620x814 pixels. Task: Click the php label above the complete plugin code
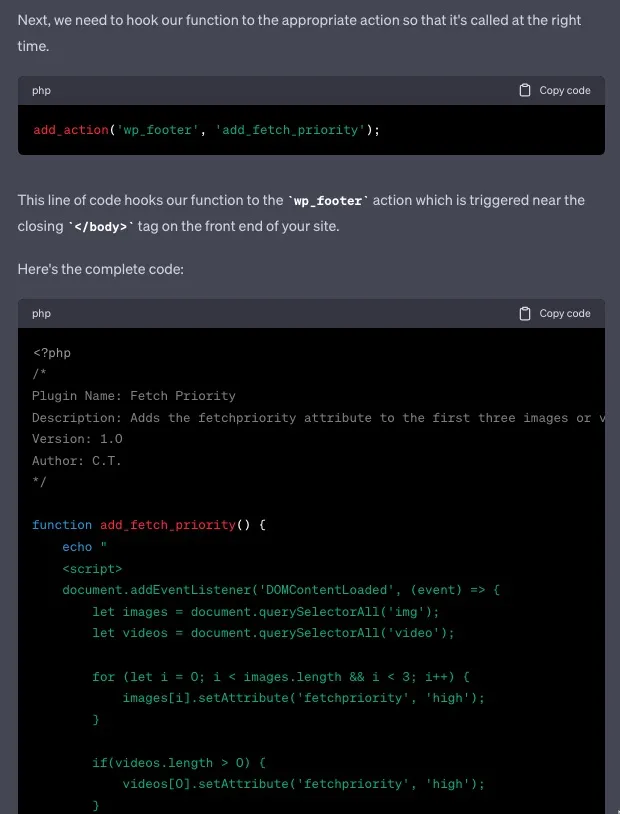41,314
